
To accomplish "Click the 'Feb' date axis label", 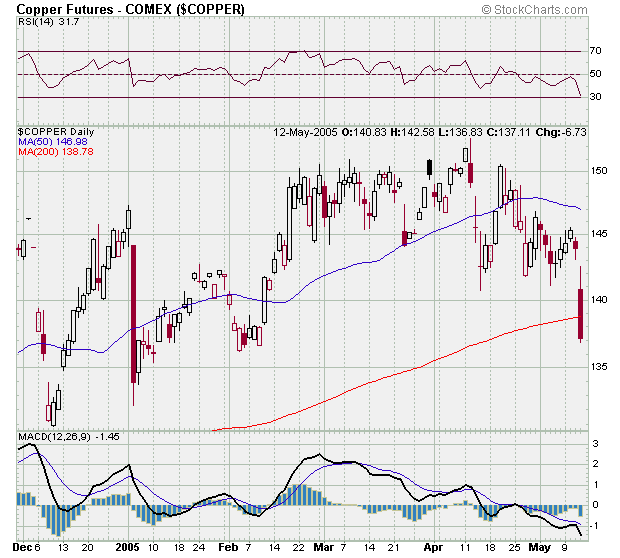I will coord(228,547).
